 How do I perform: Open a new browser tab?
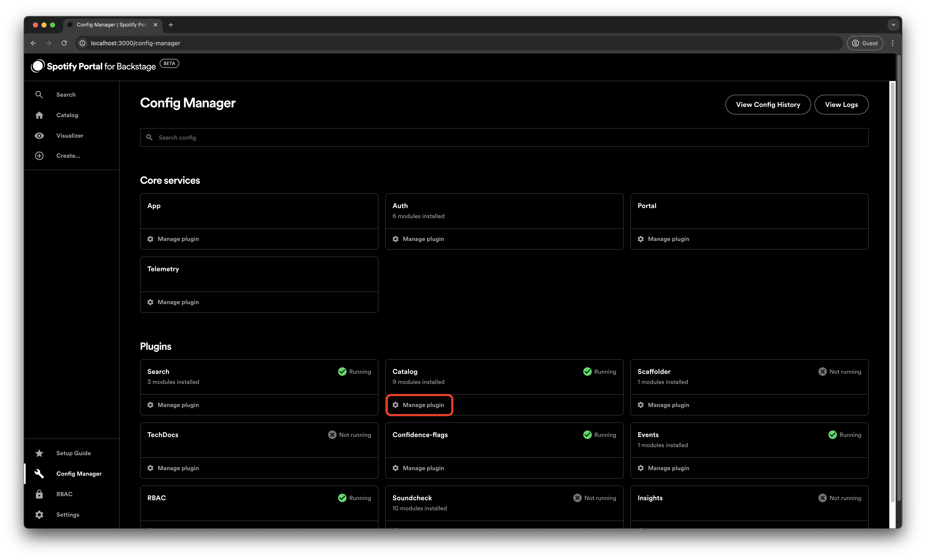click(x=171, y=25)
